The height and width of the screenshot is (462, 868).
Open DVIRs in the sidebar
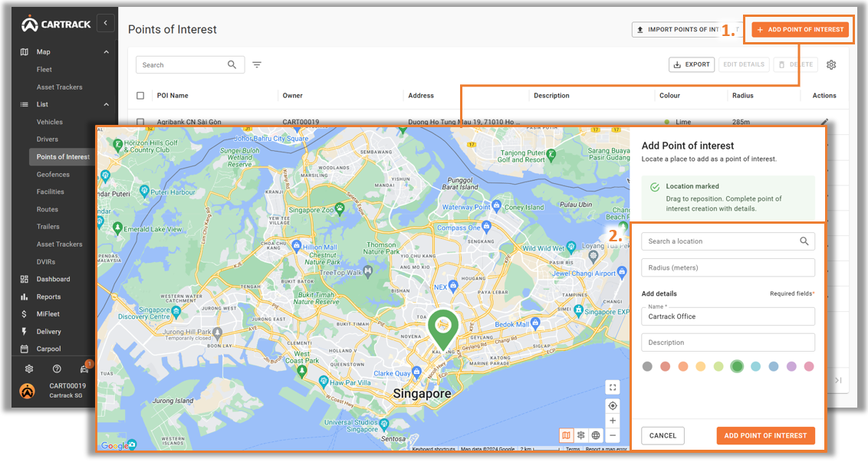point(46,262)
